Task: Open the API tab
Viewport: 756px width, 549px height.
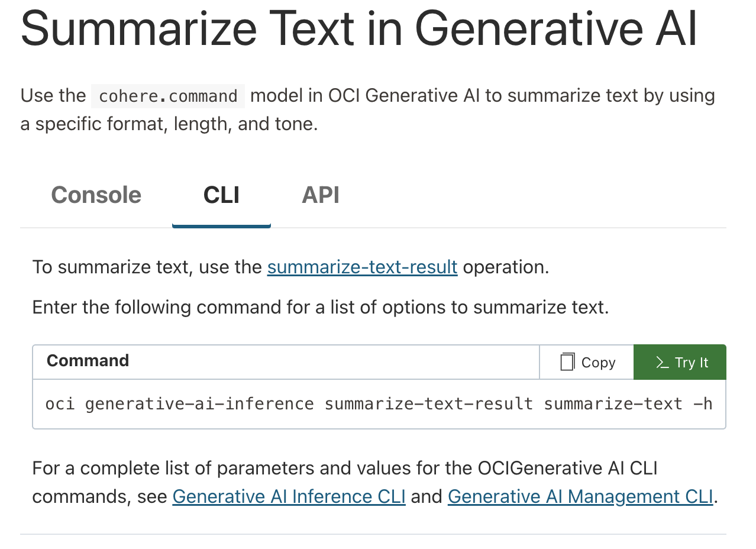Action: coord(321,195)
